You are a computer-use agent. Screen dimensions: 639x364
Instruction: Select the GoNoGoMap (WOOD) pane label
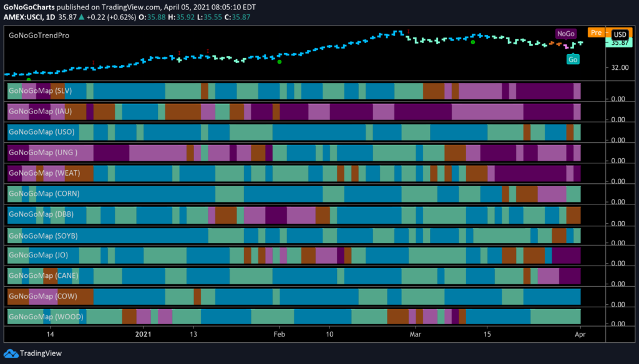tap(46, 317)
